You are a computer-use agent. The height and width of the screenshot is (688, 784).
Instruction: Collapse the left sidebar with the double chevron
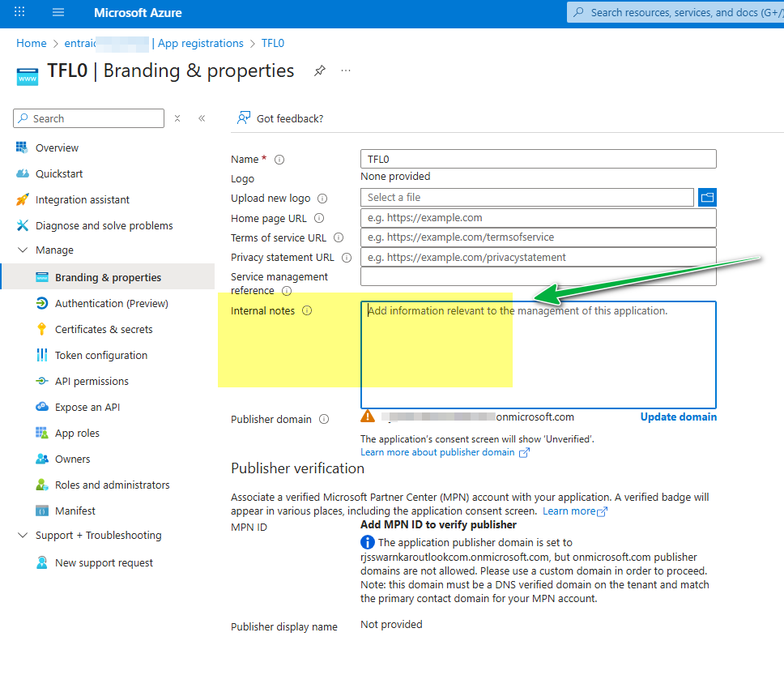[x=202, y=118]
